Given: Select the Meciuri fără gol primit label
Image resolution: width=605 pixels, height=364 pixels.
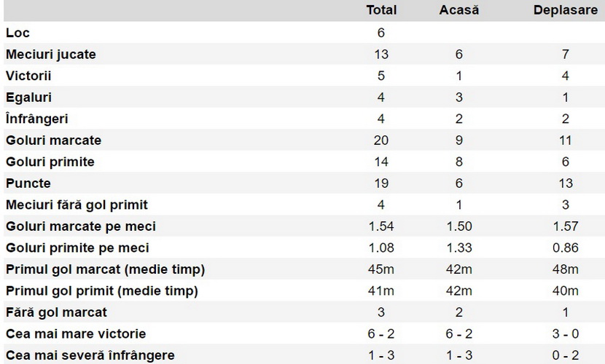Looking at the screenshot, I should 77,205.
